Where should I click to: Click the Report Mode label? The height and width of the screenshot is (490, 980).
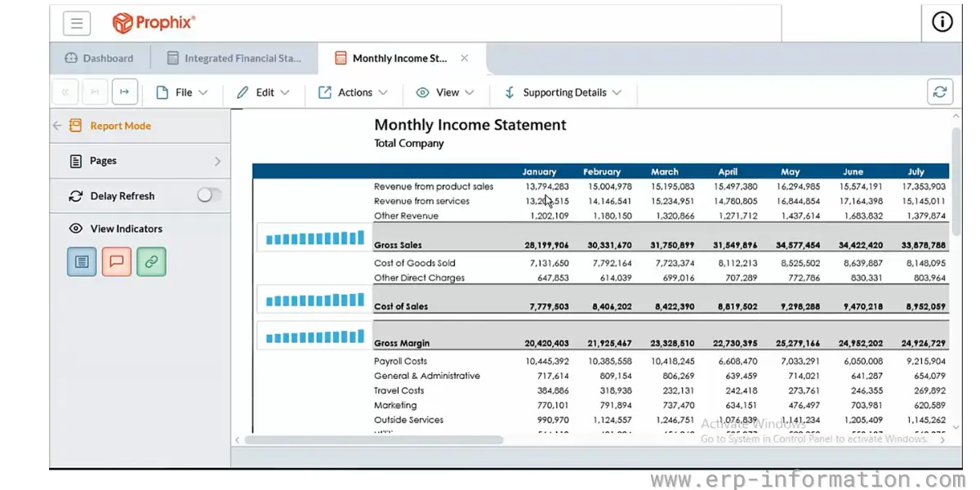[121, 126]
